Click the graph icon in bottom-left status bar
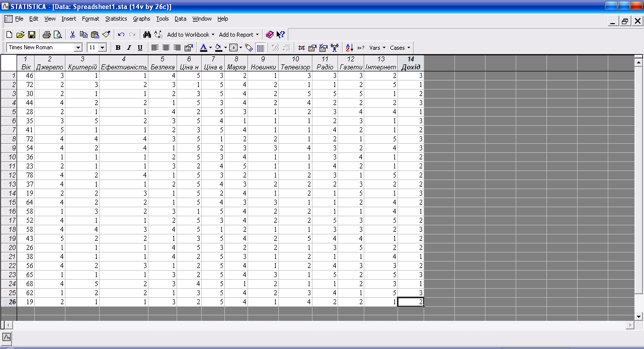The image size is (644, 349). point(7,337)
